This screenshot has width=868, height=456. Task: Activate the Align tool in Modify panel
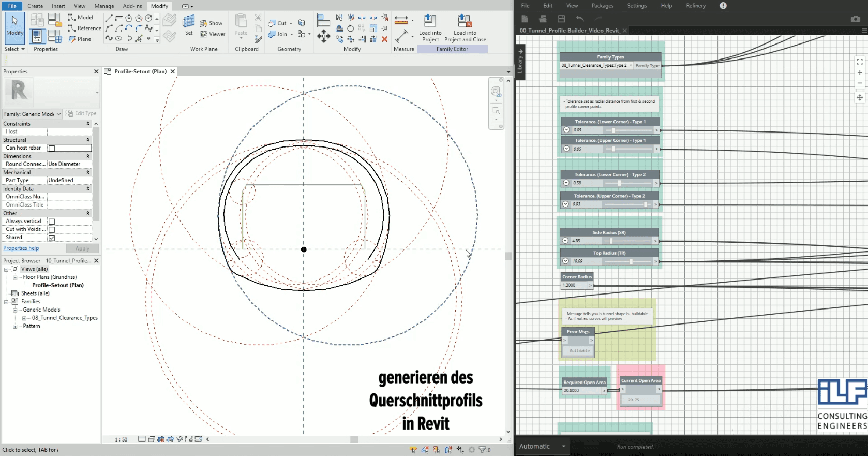pyautogui.click(x=323, y=20)
